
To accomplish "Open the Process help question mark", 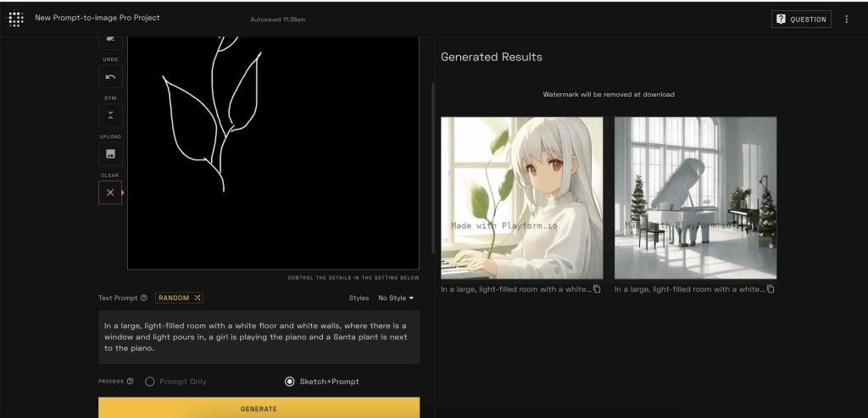I will coord(130,382).
